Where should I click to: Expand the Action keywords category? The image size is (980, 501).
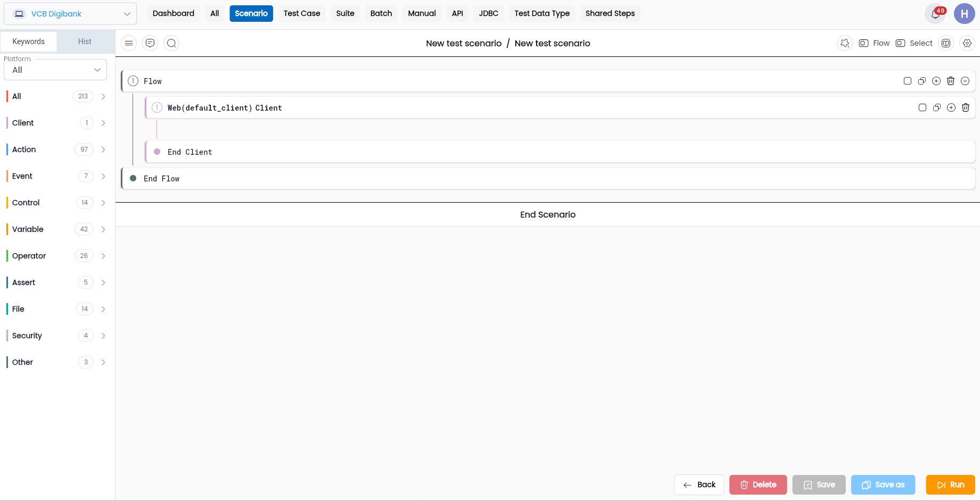57,149
